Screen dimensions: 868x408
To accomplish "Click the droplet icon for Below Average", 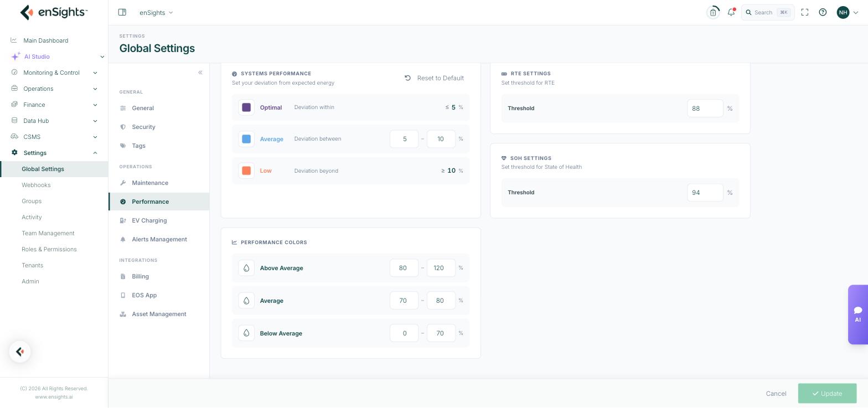I will point(246,333).
